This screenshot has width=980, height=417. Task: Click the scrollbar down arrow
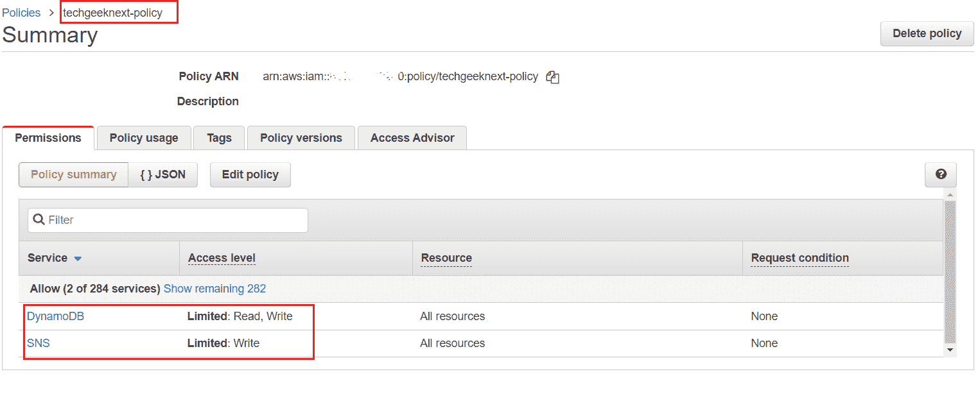(950, 350)
